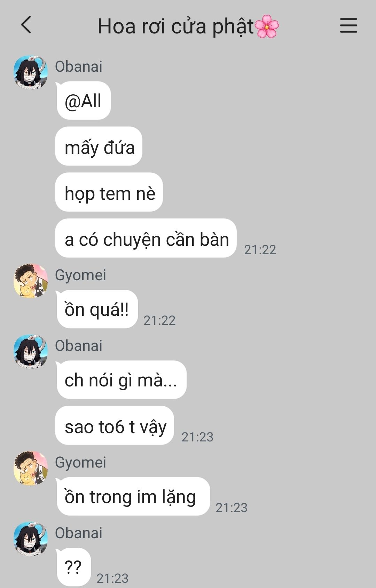Open Gyomei's avatar next to ồn quá!!

[x=31, y=281]
